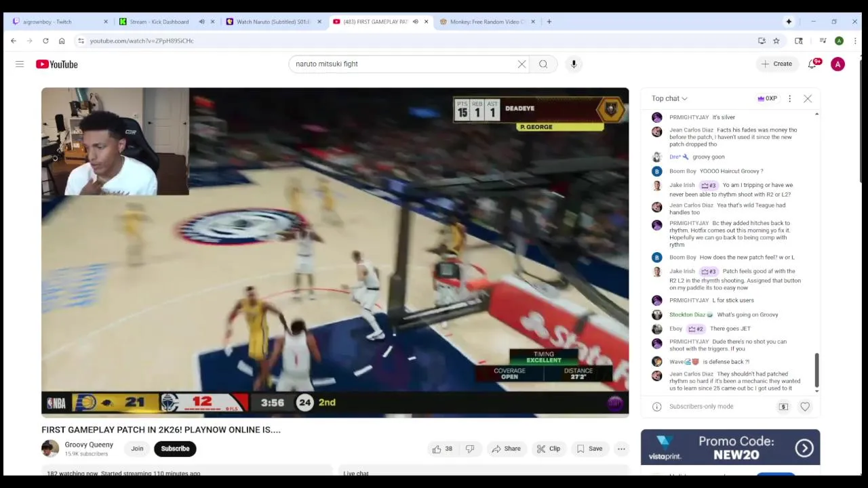Open the Groovy Queeny channel name link
The height and width of the screenshot is (488, 868).
(89, 445)
